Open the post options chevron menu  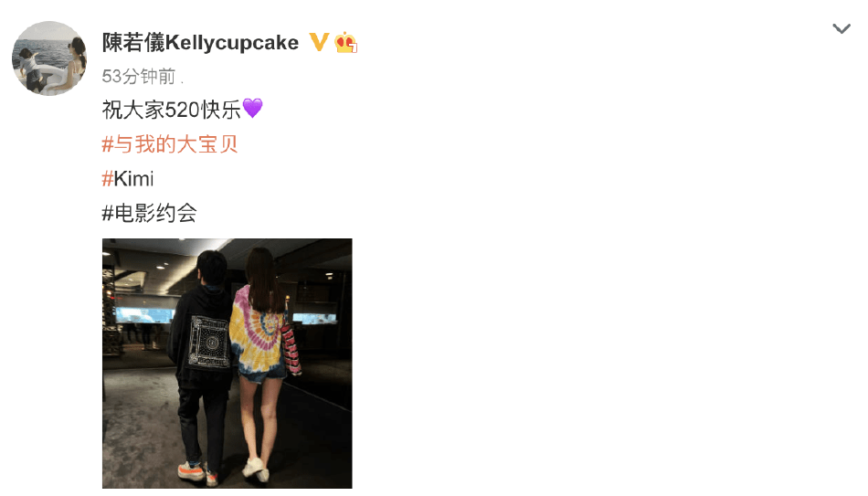tap(841, 29)
